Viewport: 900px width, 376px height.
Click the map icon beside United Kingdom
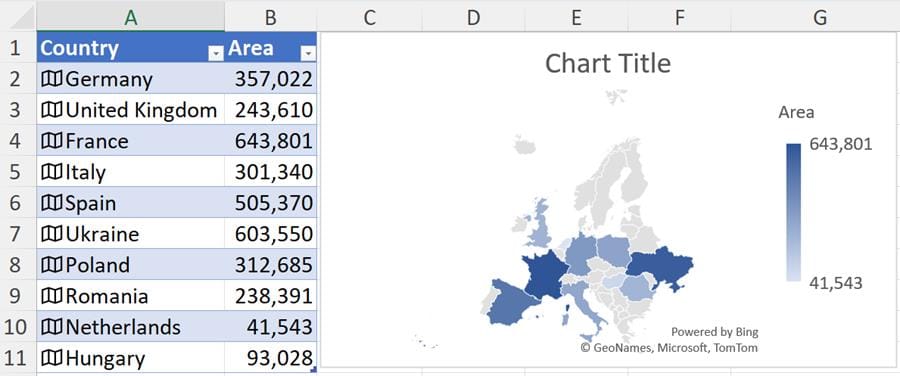[52, 110]
